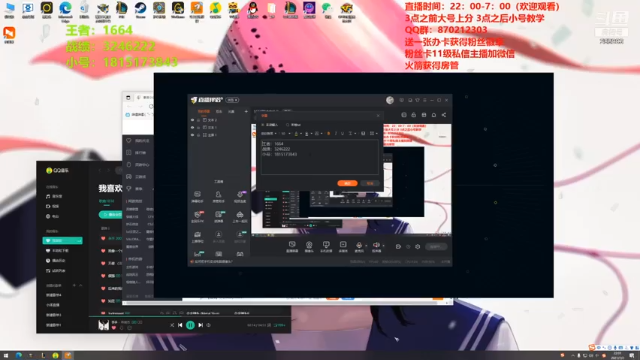The height and width of the screenshot is (360, 640).
Task: Click inside the text content box
Action: coord(319,157)
